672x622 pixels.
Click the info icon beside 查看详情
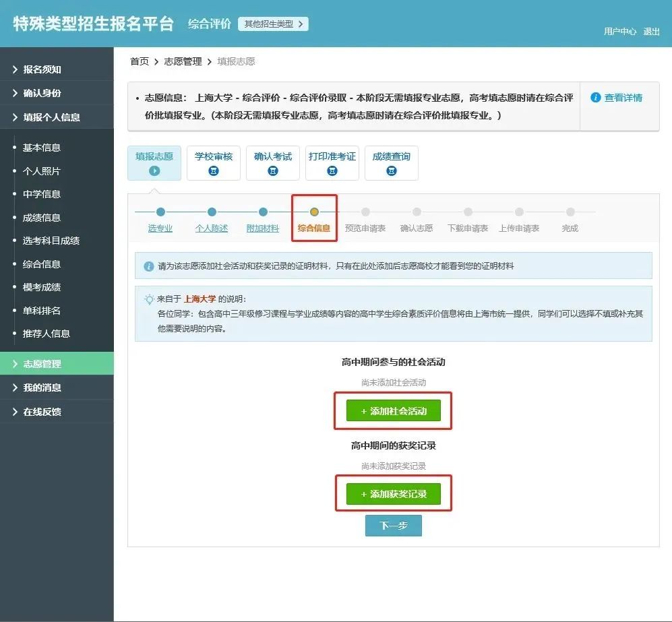click(595, 98)
